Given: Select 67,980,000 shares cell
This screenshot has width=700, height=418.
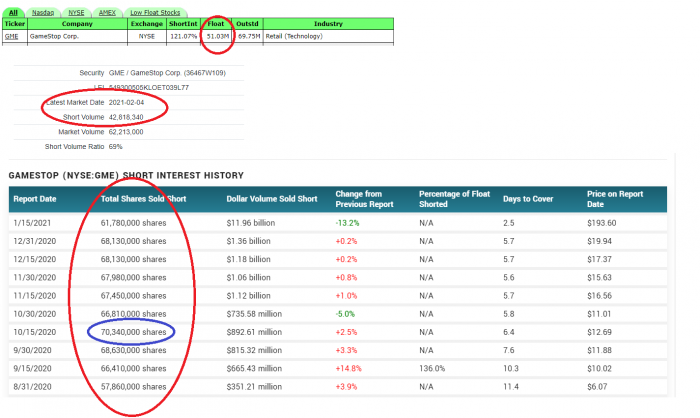Looking at the screenshot, I should [133, 278].
